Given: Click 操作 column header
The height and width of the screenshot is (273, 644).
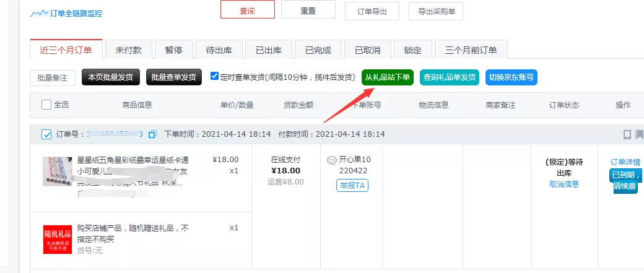Looking at the screenshot, I should click(x=623, y=105).
